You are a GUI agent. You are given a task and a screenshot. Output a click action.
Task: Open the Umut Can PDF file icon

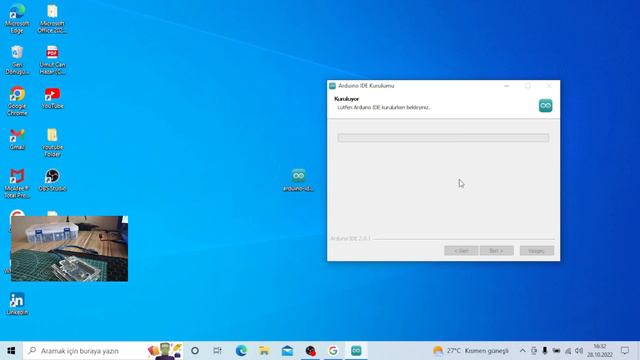[52, 60]
